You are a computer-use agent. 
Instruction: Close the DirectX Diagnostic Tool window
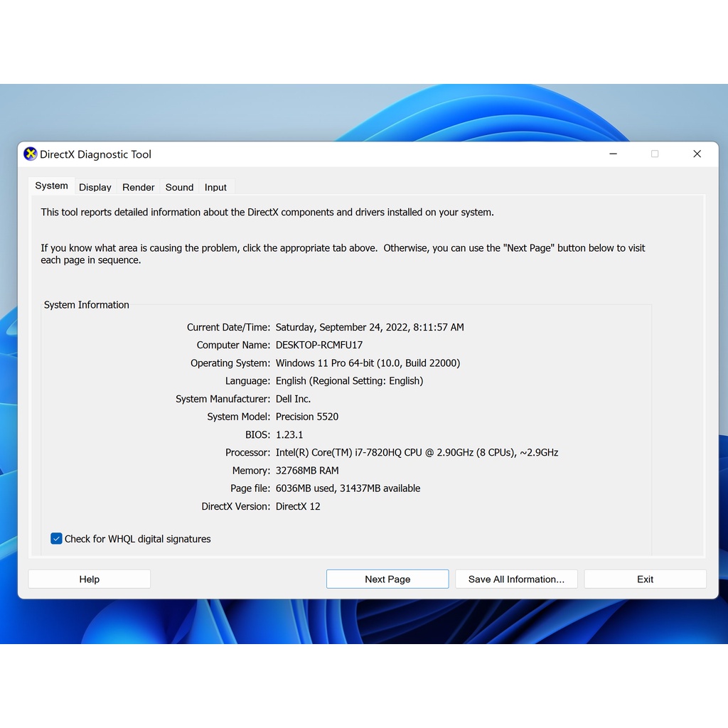point(697,154)
